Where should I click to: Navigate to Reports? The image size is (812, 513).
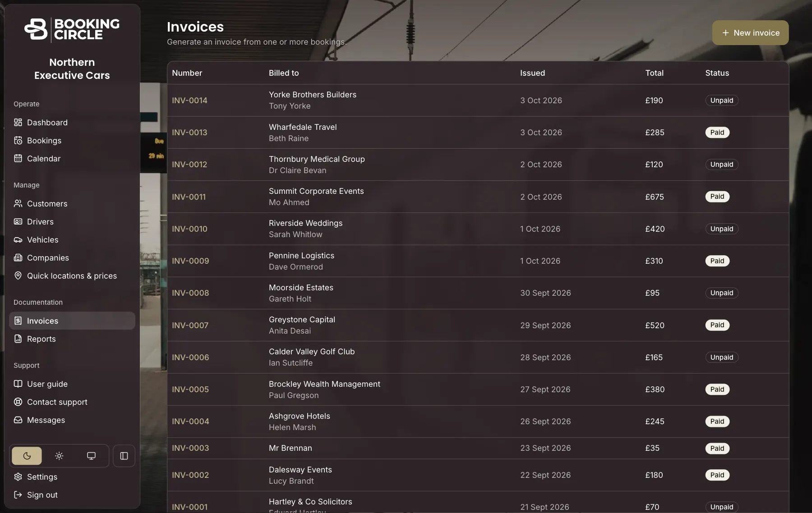(x=72, y=339)
